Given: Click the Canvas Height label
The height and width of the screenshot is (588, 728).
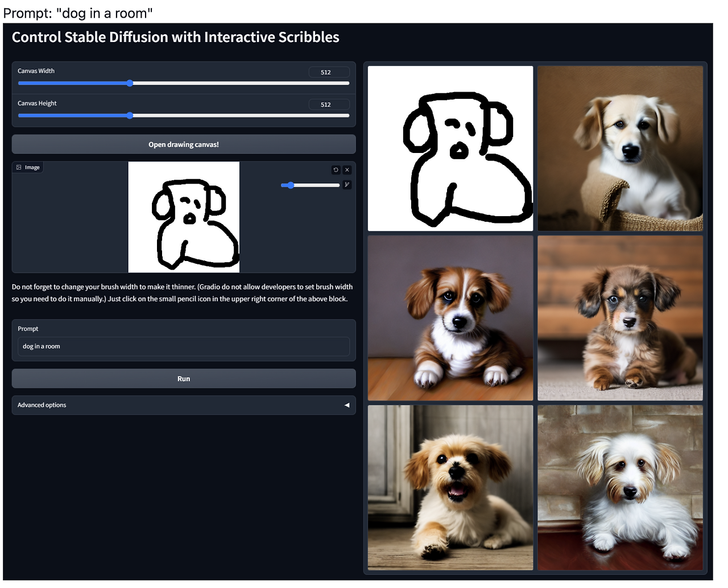Looking at the screenshot, I should [37, 103].
